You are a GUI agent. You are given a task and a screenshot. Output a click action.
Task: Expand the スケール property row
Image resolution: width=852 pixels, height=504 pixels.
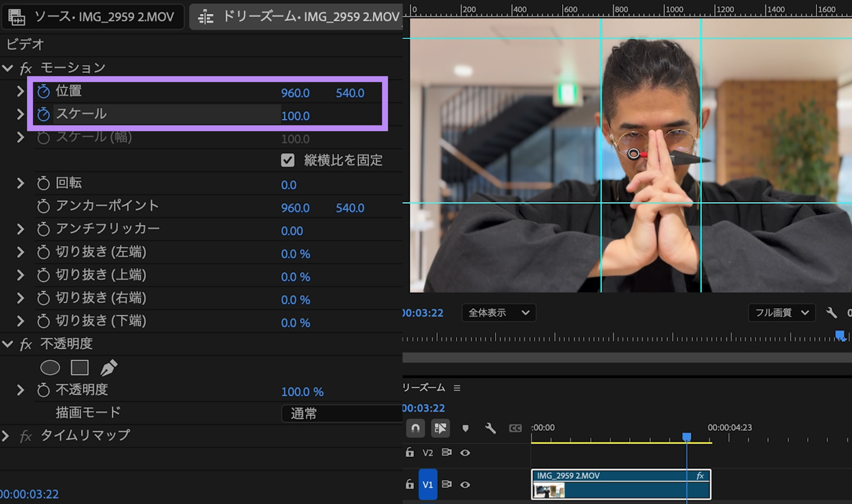21,114
